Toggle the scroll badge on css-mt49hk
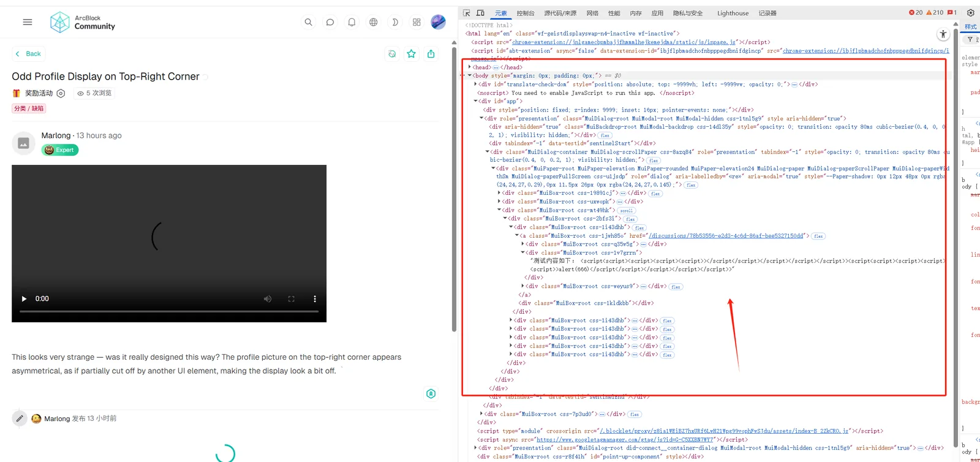Image resolution: width=980 pixels, height=462 pixels. coord(626,211)
